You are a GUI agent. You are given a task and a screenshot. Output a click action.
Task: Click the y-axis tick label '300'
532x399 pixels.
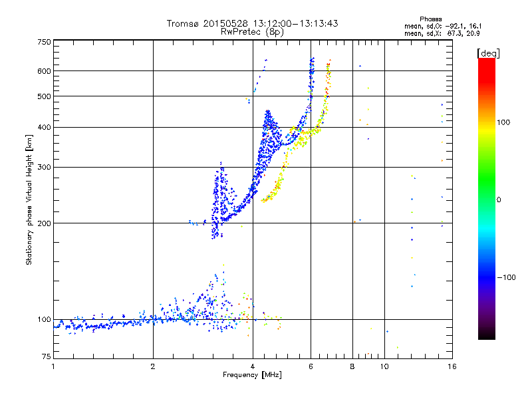point(44,168)
